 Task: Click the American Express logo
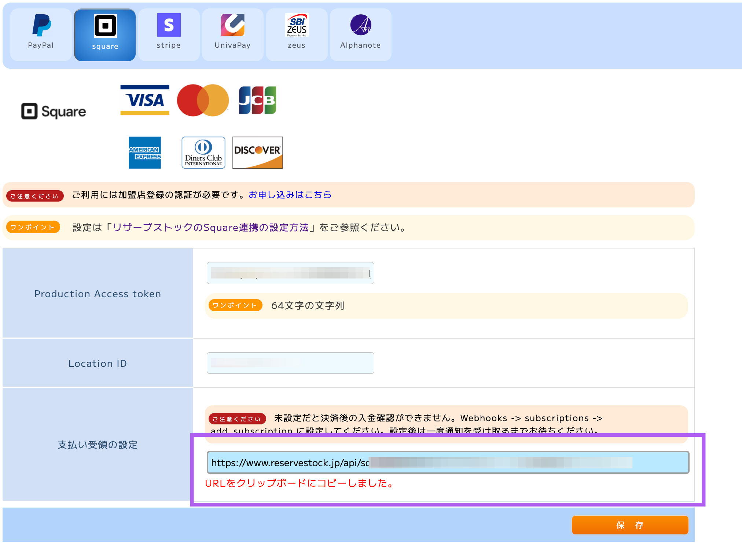pos(145,152)
